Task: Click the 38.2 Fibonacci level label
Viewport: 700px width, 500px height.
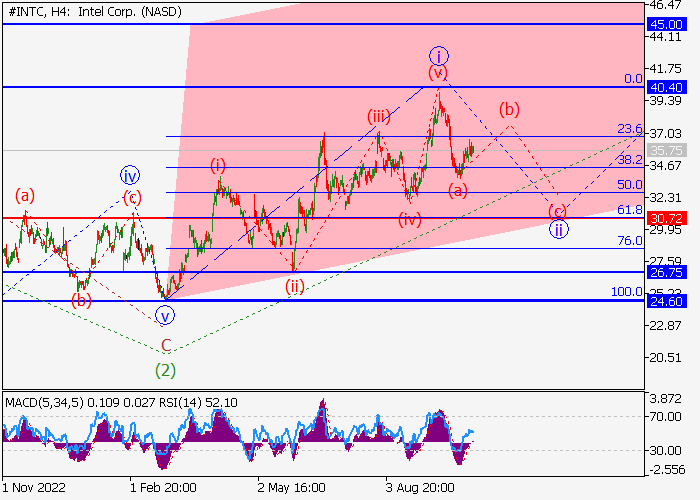Action: click(x=630, y=160)
